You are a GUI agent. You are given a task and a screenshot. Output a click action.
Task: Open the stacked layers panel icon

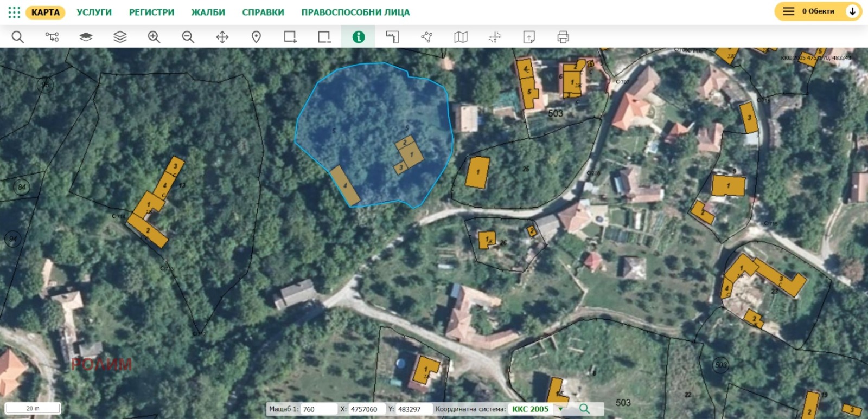click(x=120, y=37)
